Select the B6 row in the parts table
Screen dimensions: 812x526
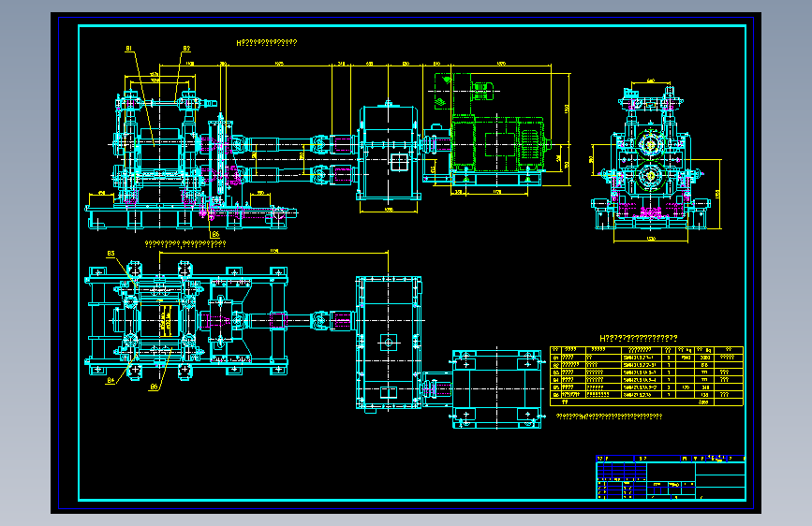click(x=646, y=394)
